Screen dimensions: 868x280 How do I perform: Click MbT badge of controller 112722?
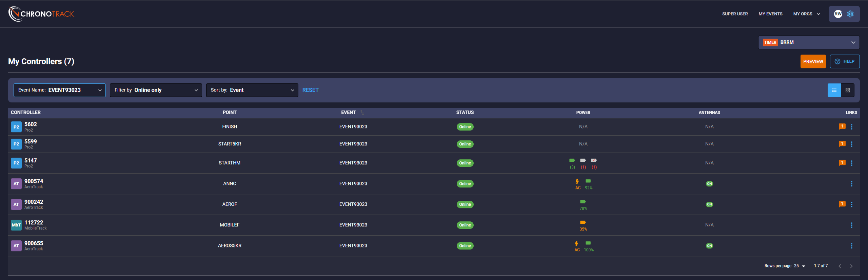pyautogui.click(x=16, y=225)
